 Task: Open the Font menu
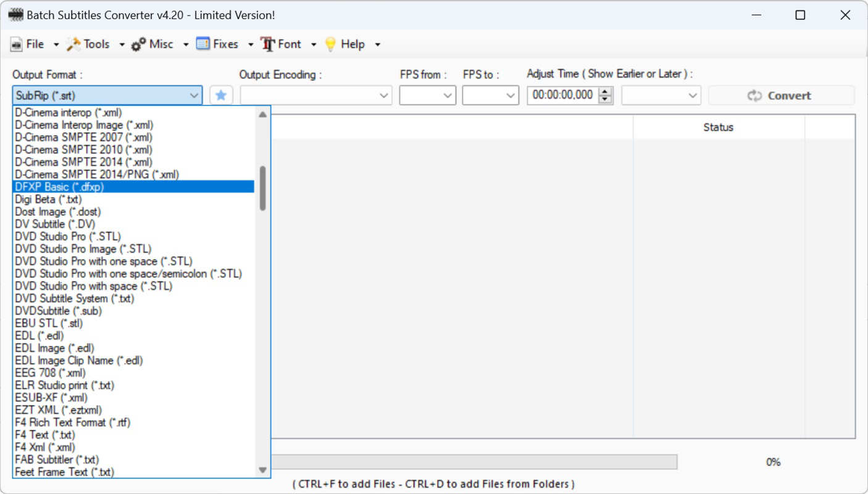coord(288,44)
